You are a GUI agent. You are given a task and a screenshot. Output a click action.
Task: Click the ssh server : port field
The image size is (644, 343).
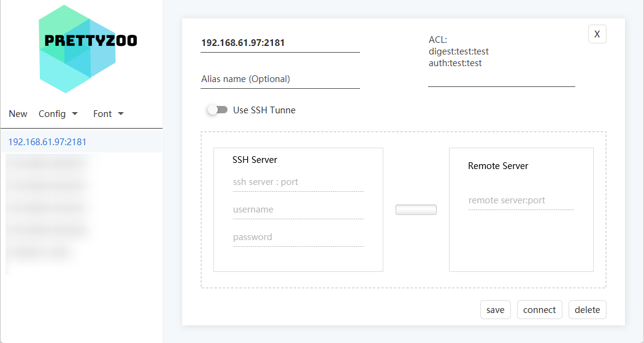(x=297, y=182)
